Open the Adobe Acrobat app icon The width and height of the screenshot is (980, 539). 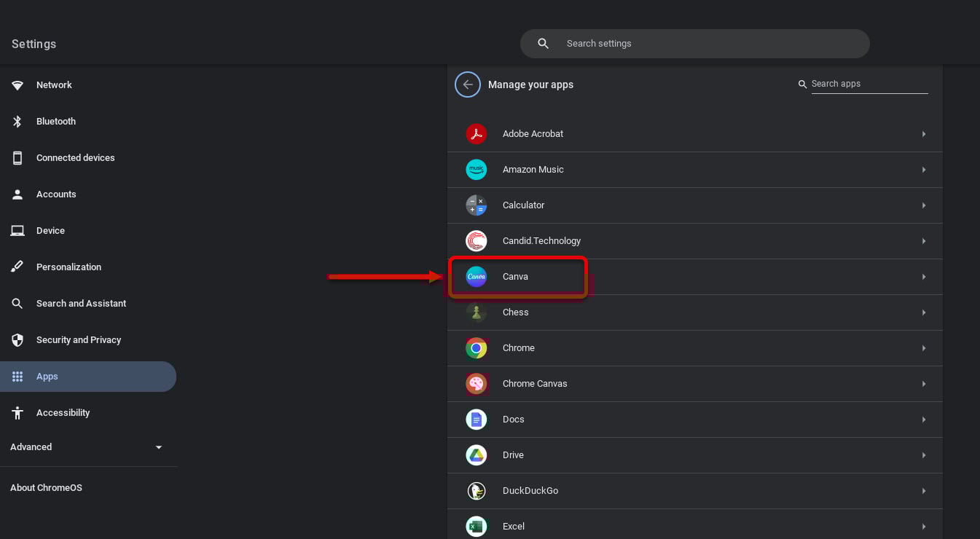(477, 134)
